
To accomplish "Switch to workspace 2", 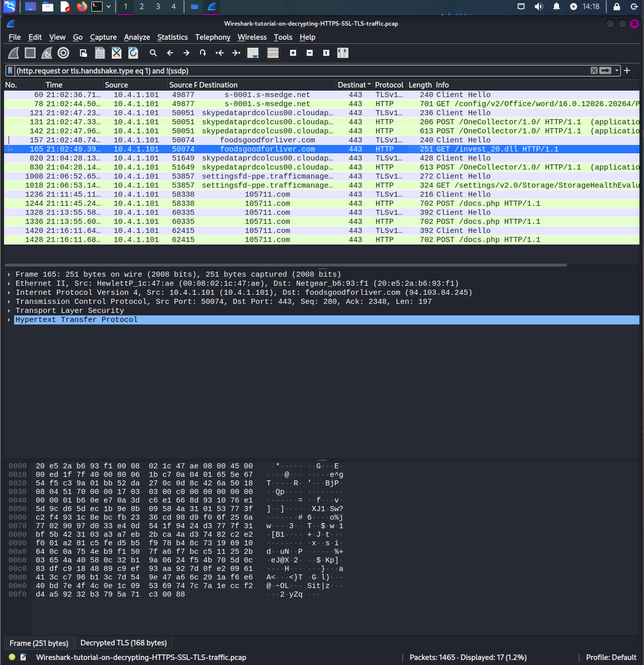I will (142, 7).
